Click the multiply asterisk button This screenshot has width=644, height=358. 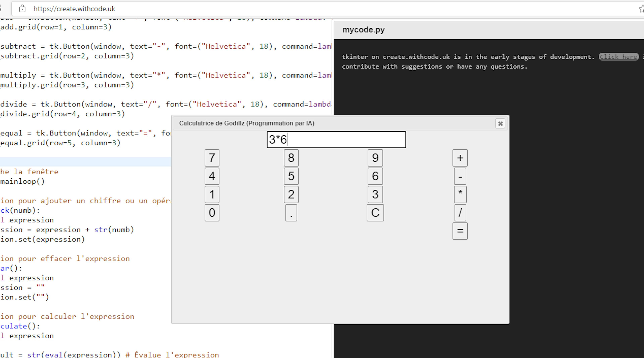point(460,194)
